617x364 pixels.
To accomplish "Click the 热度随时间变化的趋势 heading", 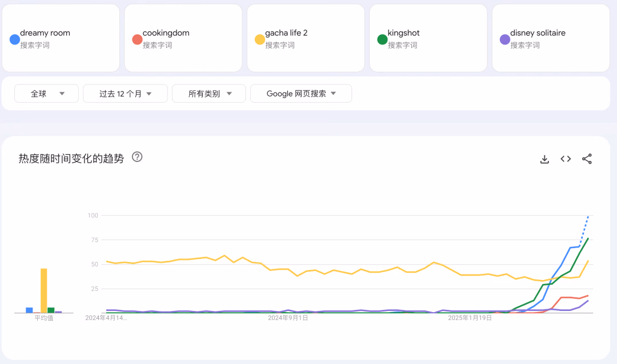I will 71,159.
